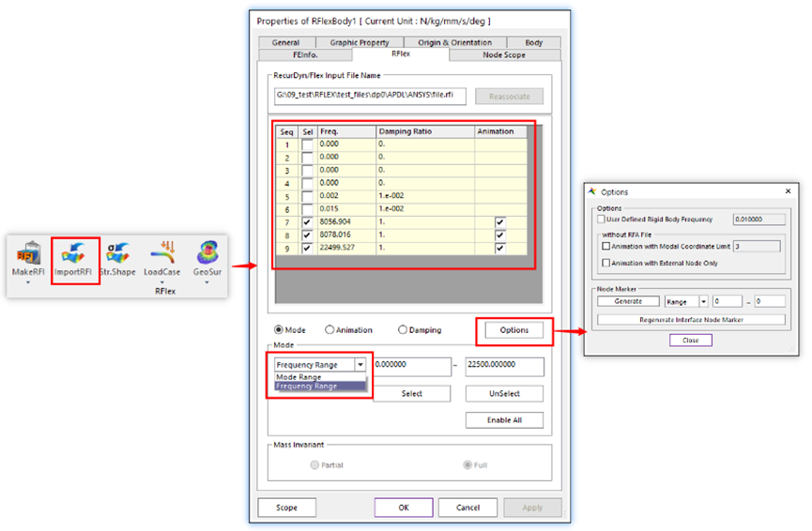This screenshot has height=531, width=812.
Task: Select the Damping radio button
Action: pos(403,329)
